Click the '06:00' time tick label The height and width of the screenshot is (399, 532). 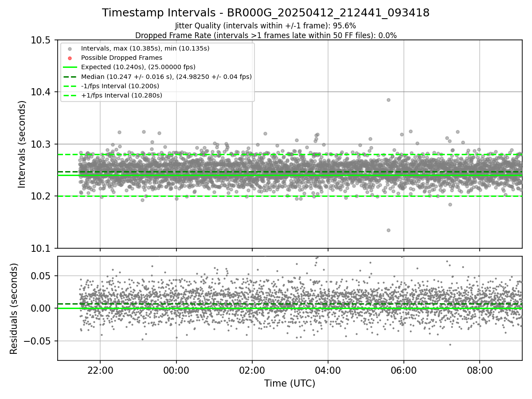point(404,370)
